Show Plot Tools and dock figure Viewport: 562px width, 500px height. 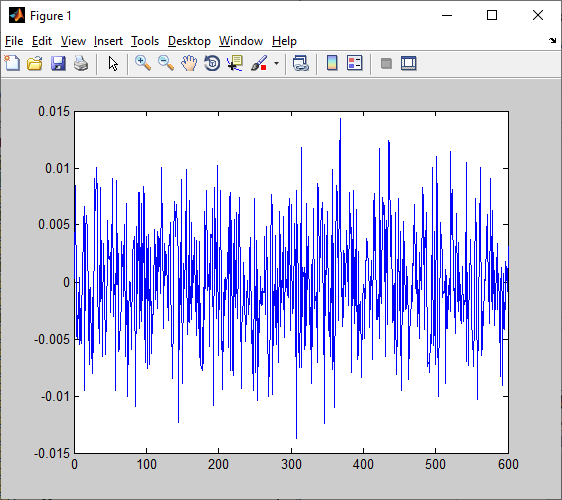tap(409, 63)
